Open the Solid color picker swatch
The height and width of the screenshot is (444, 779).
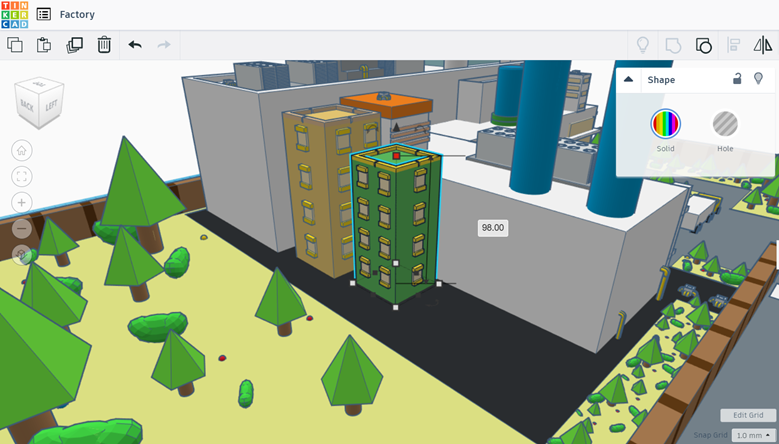click(x=665, y=124)
